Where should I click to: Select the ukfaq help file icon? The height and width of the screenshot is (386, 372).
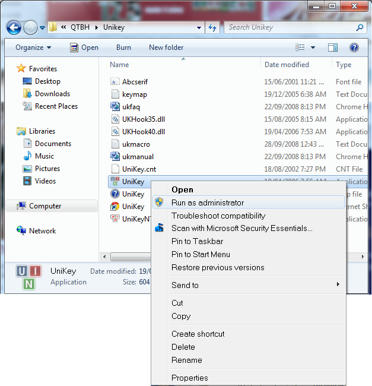coord(115,107)
